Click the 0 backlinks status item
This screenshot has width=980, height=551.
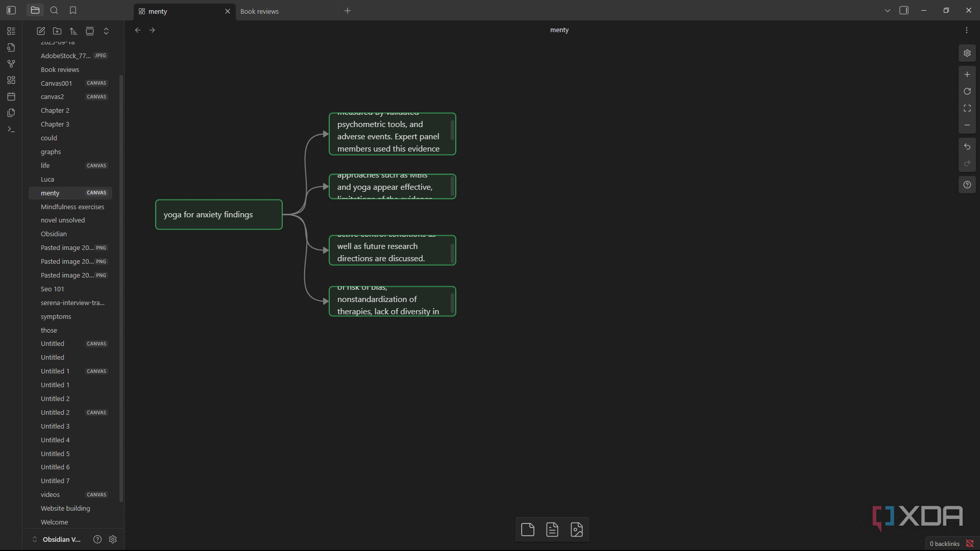[944, 544]
